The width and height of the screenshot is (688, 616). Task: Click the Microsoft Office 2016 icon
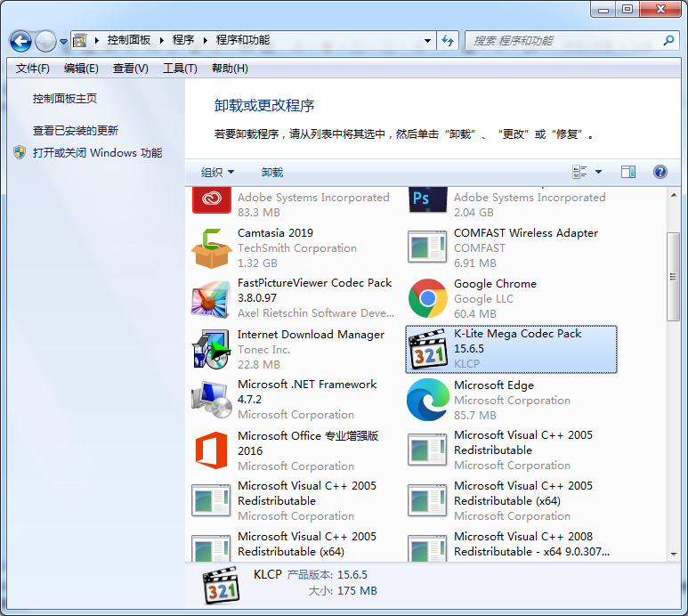(x=211, y=450)
